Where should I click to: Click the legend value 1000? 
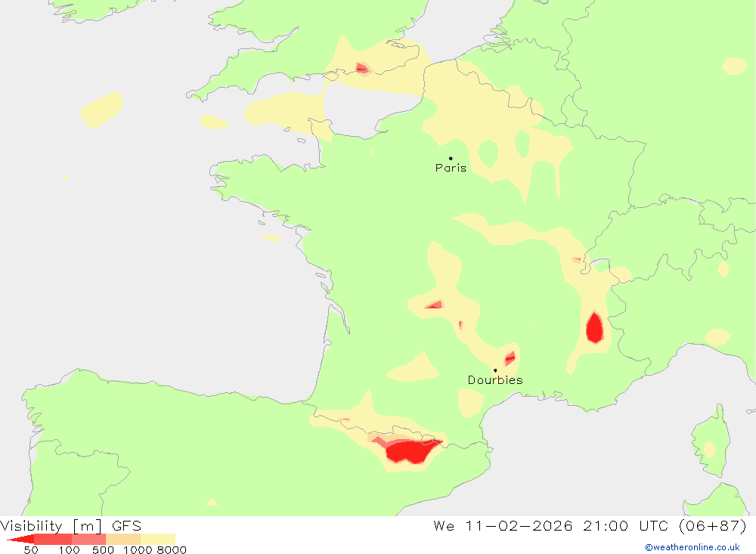[138, 549]
